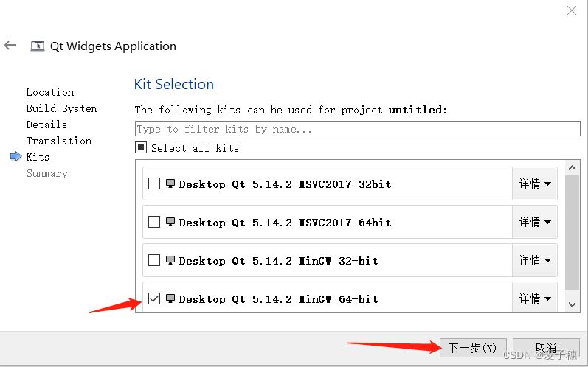Select the Translation wizard step
This screenshot has height=367, width=588.
(x=59, y=141)
